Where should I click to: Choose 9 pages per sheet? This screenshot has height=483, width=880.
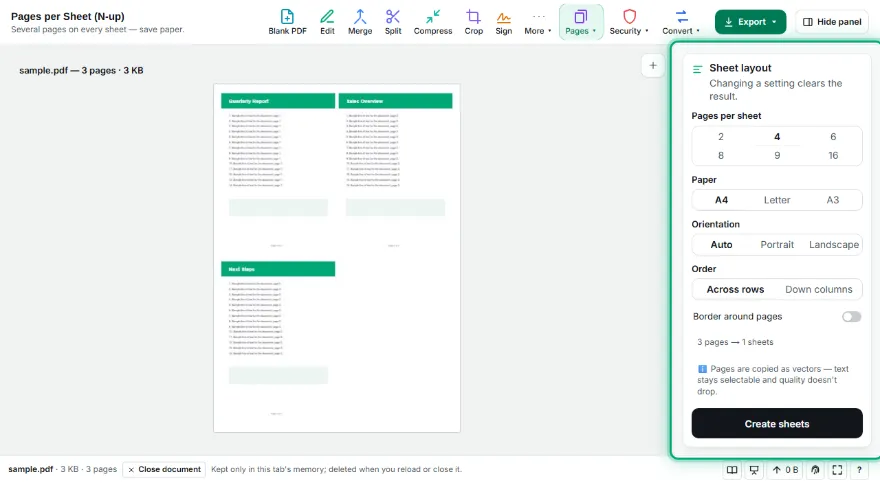[x=777, y=155]
